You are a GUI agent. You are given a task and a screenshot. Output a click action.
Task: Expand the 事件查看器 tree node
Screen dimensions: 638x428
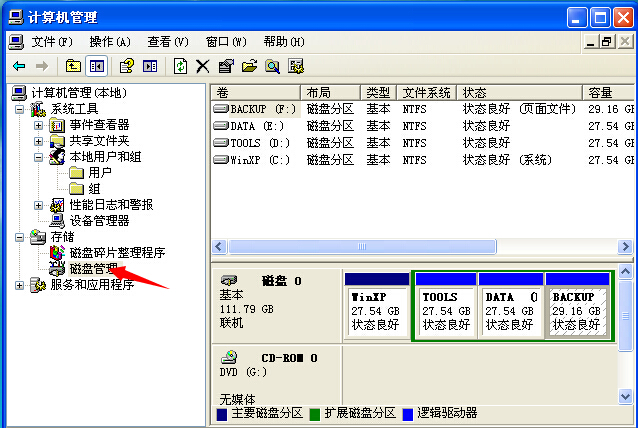pyautogui.click(x=39, y=125)
